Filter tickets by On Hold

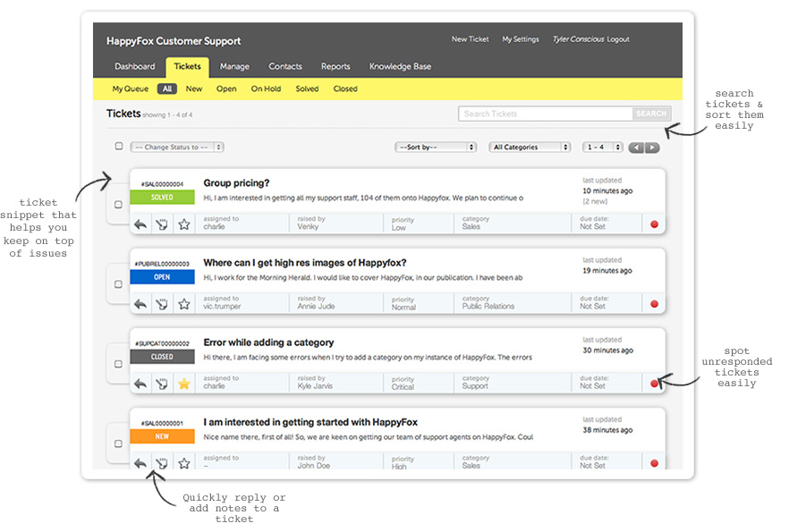pos(266,89)
